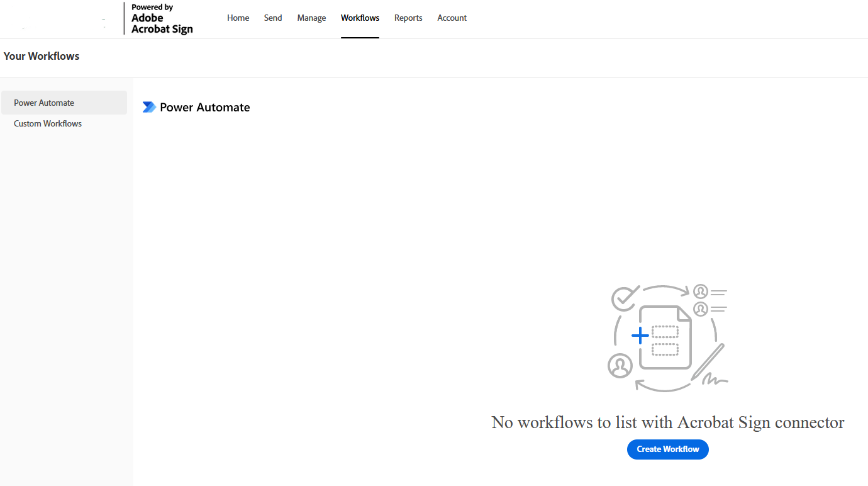
Task: Select the Workflows tab
Action: pyautogui.click(x=360, y=18)
